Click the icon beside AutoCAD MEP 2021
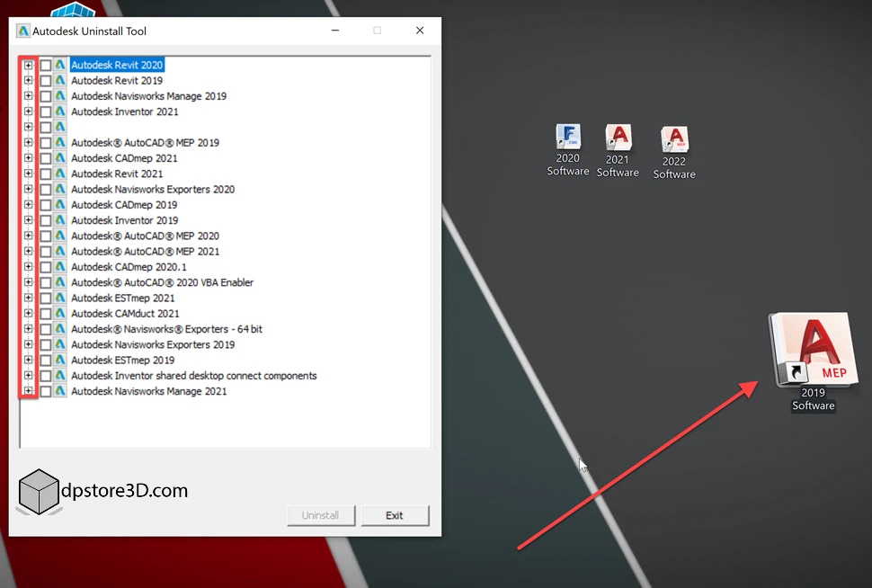 coord(60,252)
